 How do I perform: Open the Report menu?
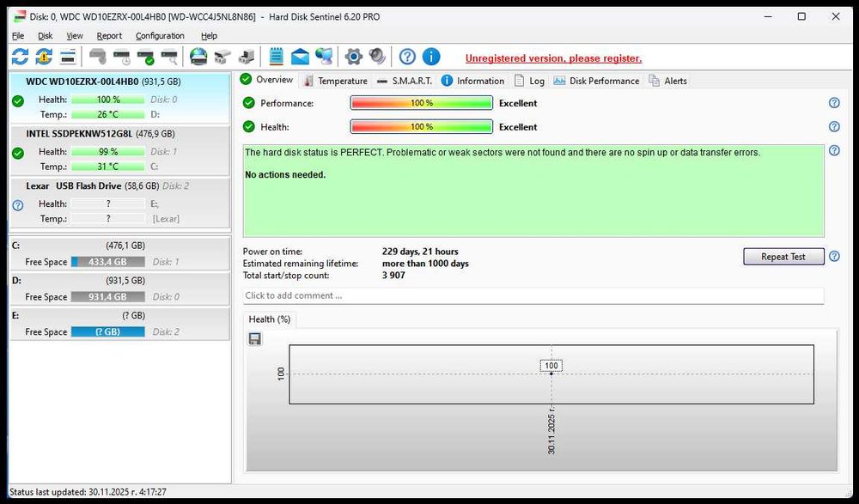(109, 35)
